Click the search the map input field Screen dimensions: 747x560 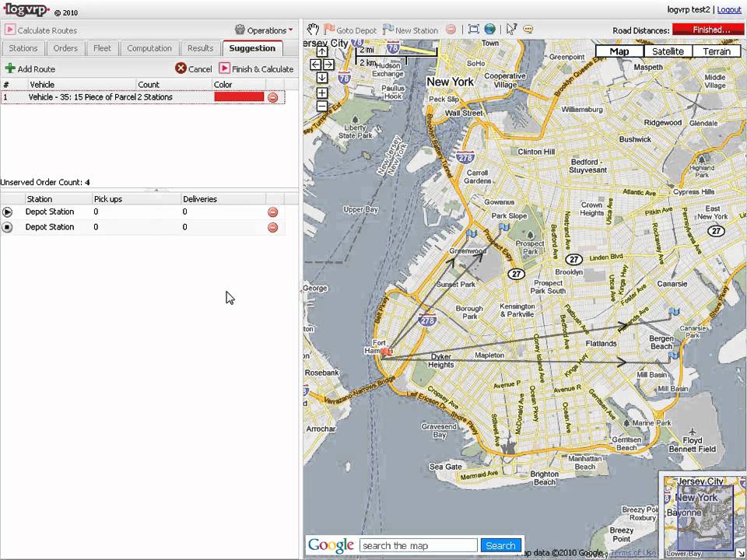coord(419,545)
